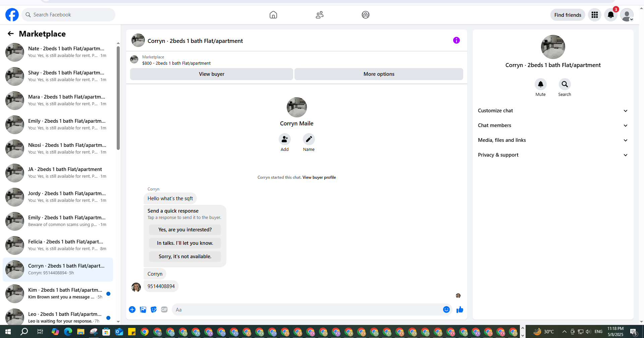Expand Media, files and links section
Image resolution: width=644 pixels, height=338 pixels.
(x=553, y=140)
